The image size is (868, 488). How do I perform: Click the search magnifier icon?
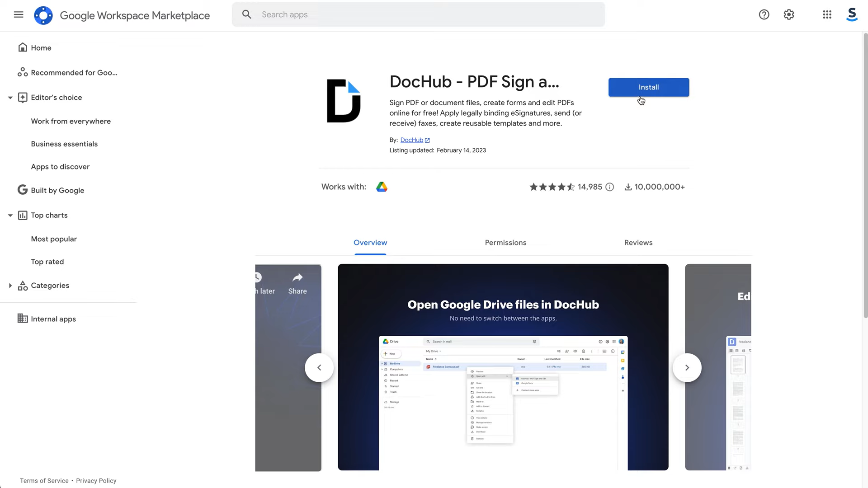pyautogui.click(x=246, y=14)
